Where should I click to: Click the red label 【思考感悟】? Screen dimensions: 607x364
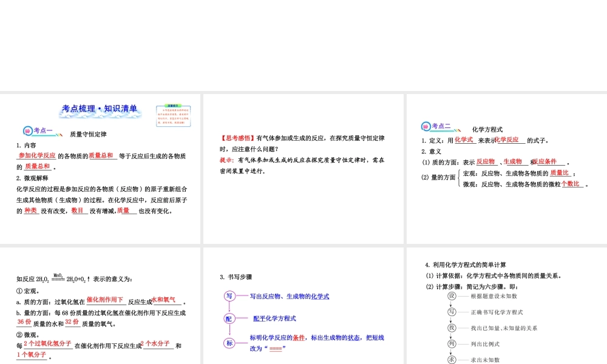(x=237, y=138)
